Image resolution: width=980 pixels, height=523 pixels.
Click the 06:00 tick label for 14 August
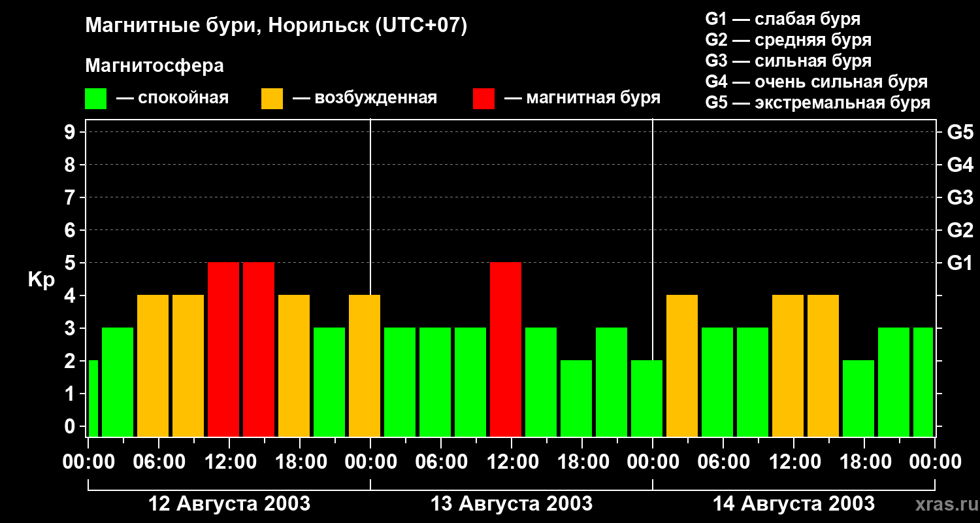pyautogui.click(x=723, y=462)
